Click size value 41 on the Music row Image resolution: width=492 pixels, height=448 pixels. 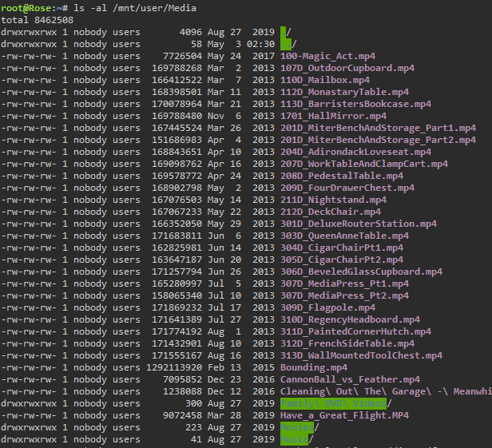pyautogui.click(x=196, y=439)
